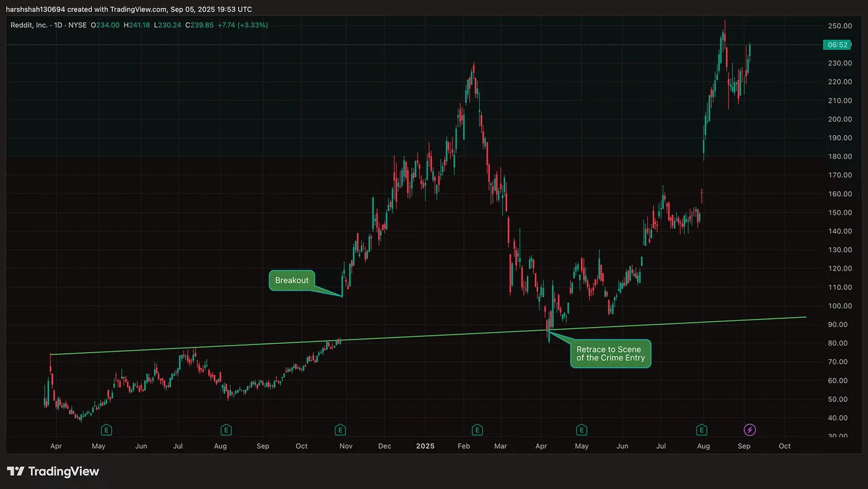The height and width of the screenshot is (489, 868).
Task: Click the 190.00 price axis label
Action: [839, 138]
